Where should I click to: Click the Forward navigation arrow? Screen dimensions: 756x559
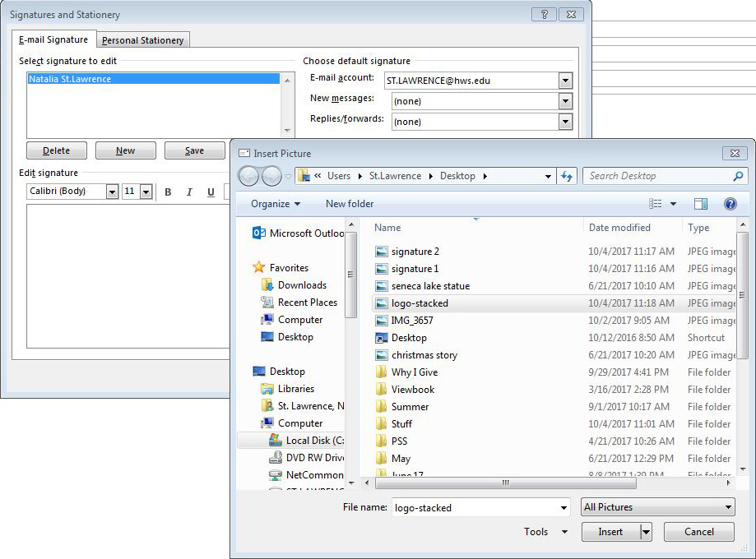tap(271, 177)
